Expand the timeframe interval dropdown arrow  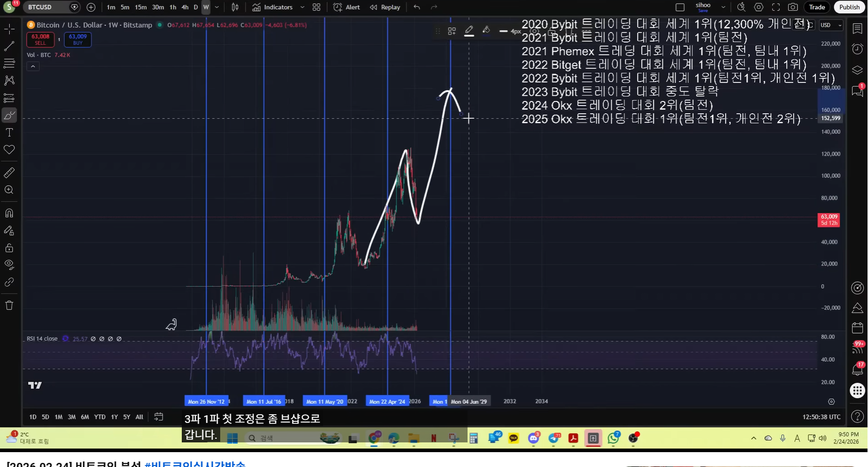[217, 7]
